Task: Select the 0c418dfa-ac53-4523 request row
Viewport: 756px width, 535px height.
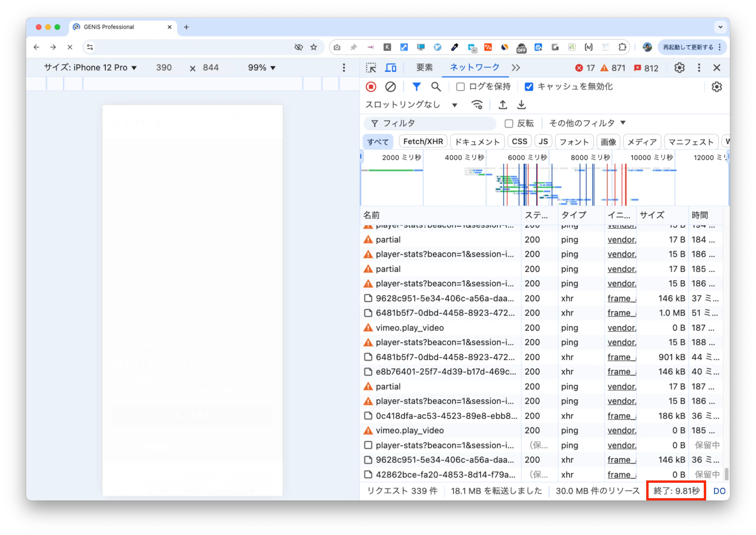Action: pyautogui.click(x=542, y=416)
